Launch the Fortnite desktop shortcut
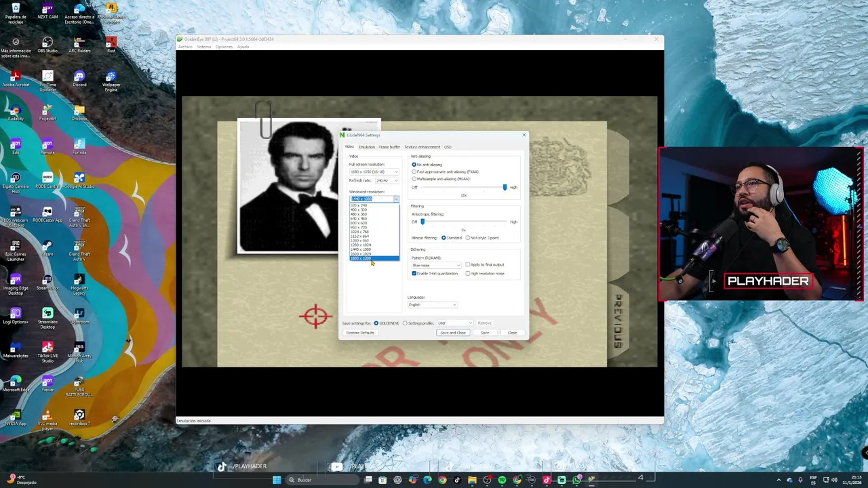 (79, 146)
